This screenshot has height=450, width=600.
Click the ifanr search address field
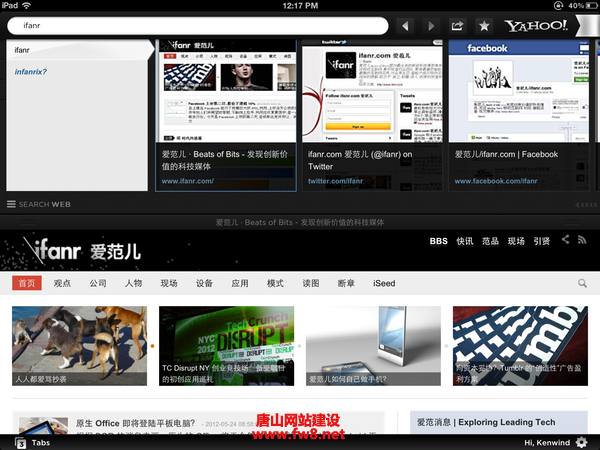pos(198,26)
